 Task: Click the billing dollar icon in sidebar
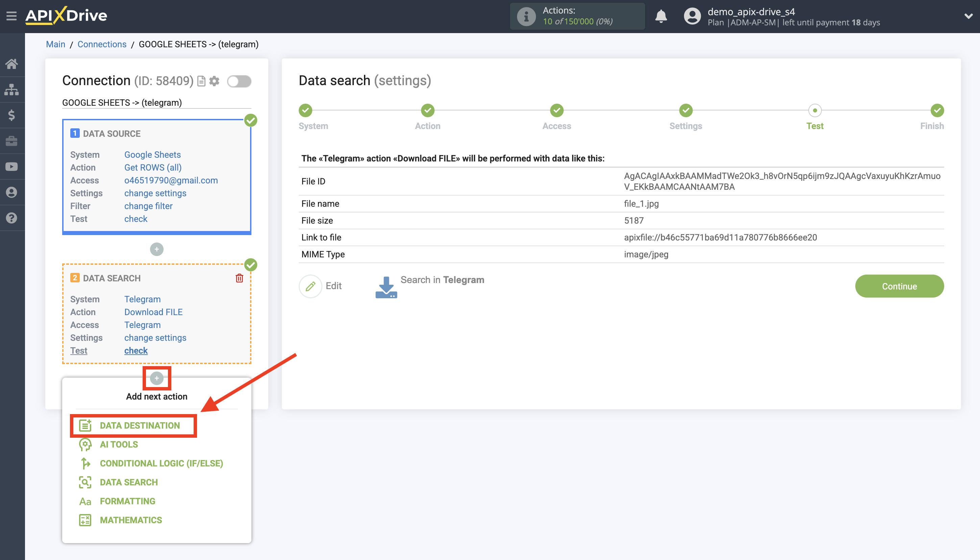coord(12,115)
